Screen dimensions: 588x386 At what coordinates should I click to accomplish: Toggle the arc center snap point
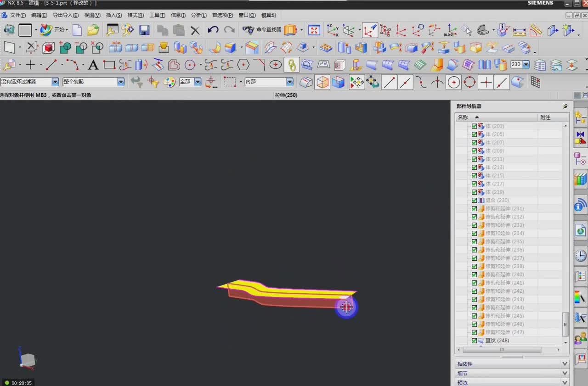(454, 82)
